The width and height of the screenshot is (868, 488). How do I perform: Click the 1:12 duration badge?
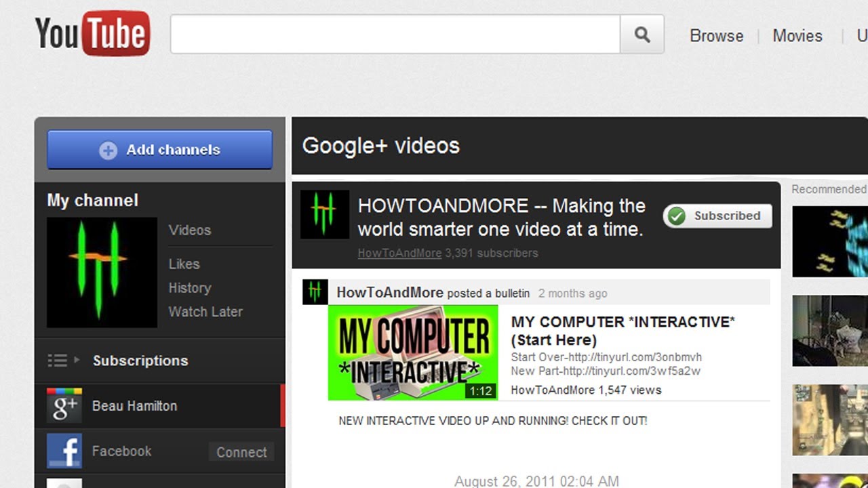coord(481,391)
